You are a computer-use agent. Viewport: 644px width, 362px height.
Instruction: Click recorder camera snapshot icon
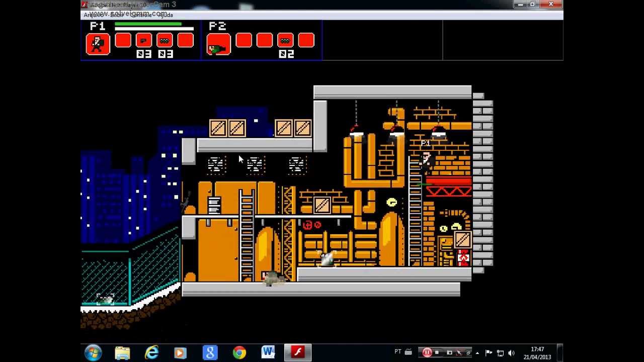click(x=449, y=352)
